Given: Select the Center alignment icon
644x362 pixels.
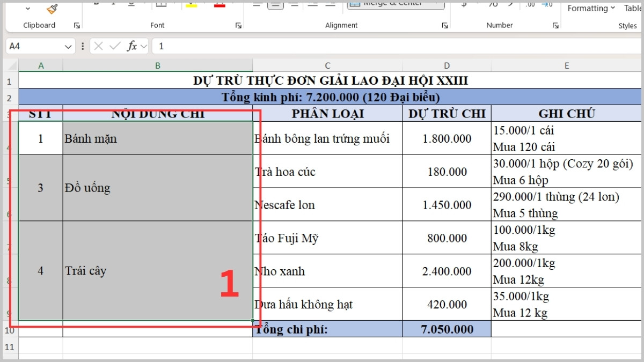Looking at the screenshot, I should [275, 3].
